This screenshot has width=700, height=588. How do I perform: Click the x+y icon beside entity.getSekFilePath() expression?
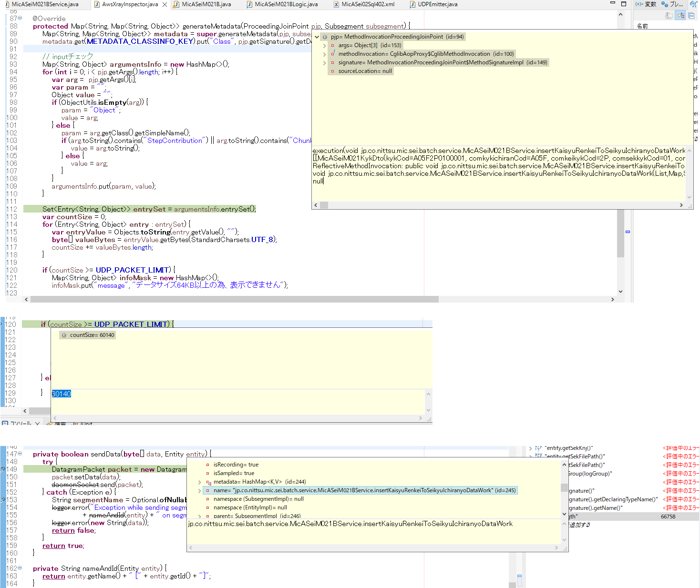coord(538,455)
